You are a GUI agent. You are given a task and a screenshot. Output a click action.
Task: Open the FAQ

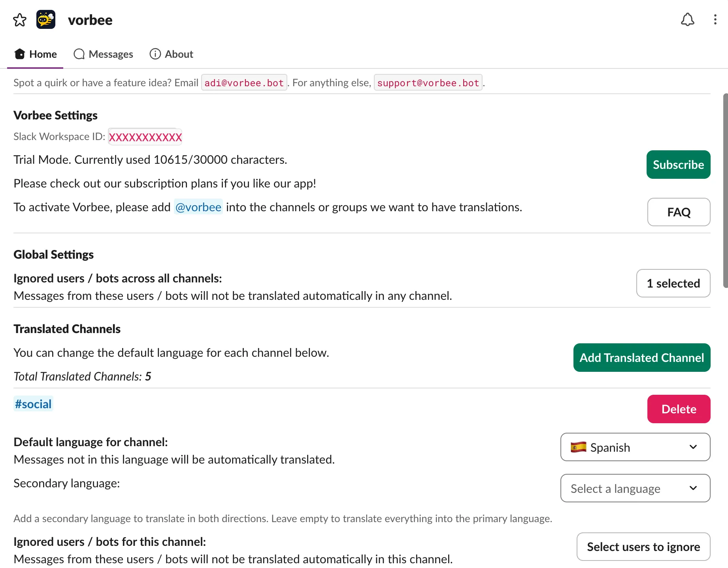point(679,212)
